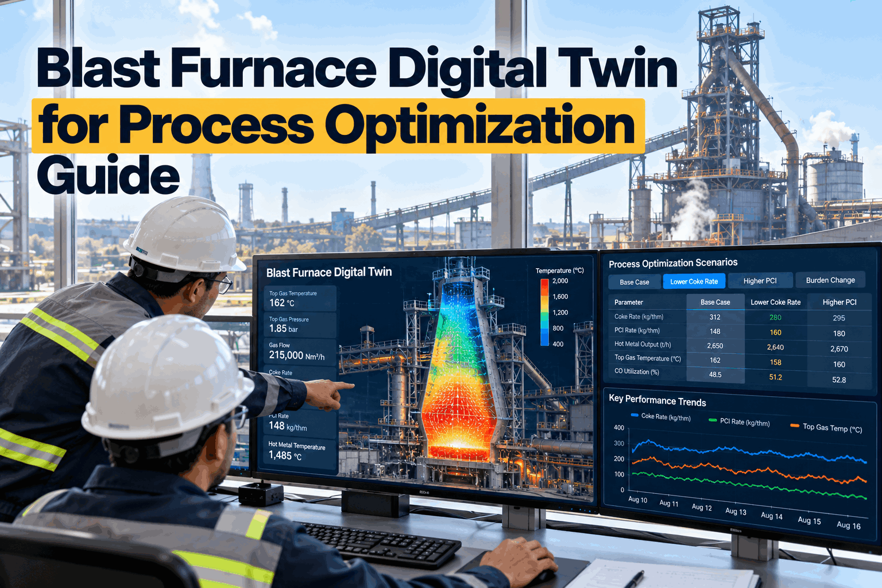The width and height of the screenshot is (882, 588).
Task: Click the 'Aug 11' chart axis label
Action: pos(669,504)
